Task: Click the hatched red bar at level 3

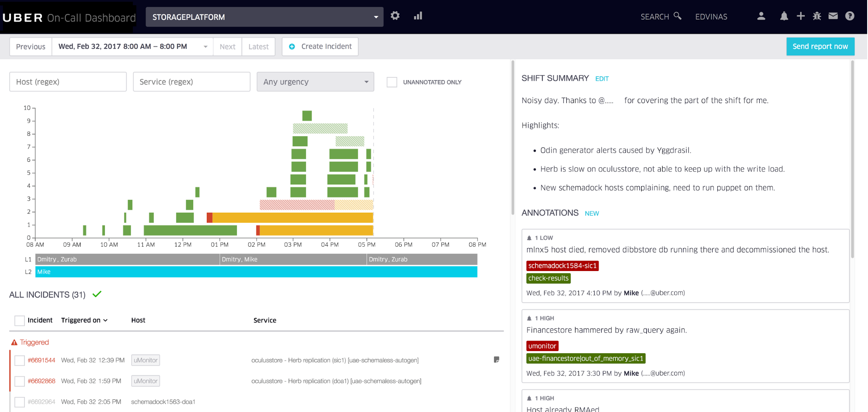Action: click(297, 204)
